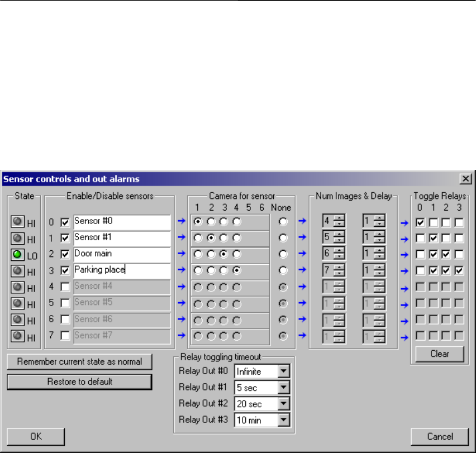
Task: Select camera 1 for Sensor #1 row
Action: [x=198, y=238]
